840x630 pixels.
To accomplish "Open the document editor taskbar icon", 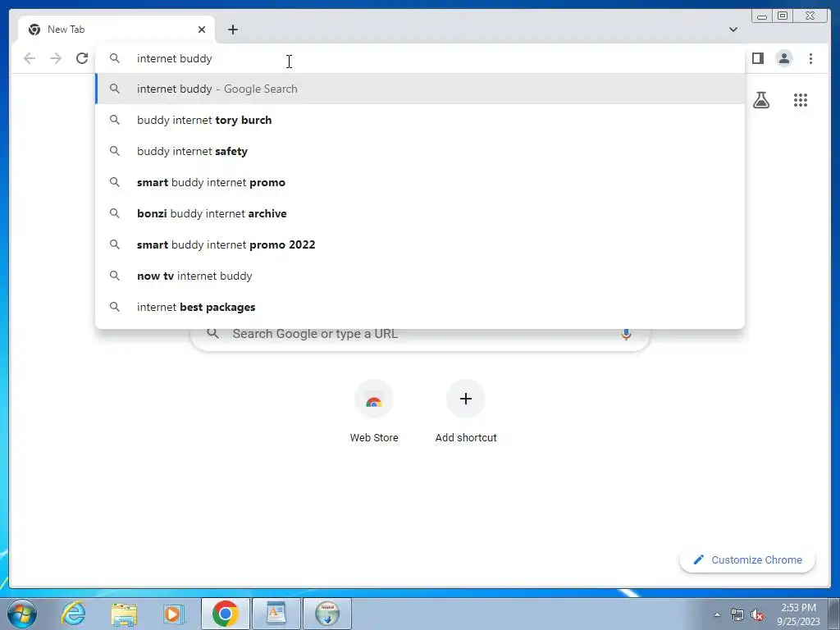I will coord(276,614).
